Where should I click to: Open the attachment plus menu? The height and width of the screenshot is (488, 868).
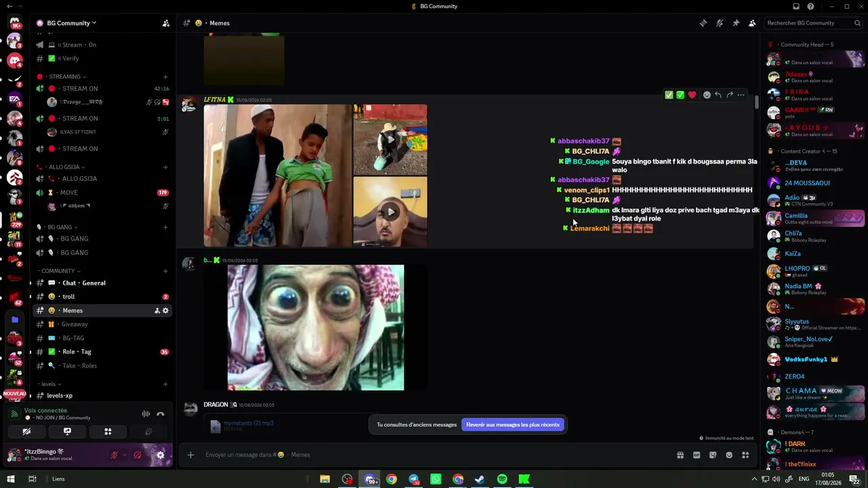pos(191,455)
